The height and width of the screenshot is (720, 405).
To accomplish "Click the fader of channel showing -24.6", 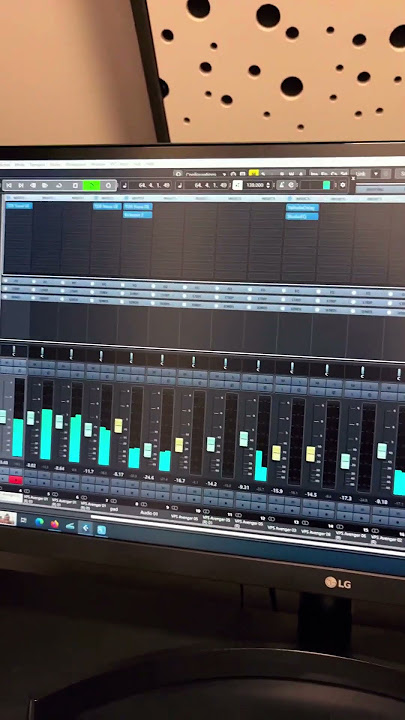I will click(147, 450).
